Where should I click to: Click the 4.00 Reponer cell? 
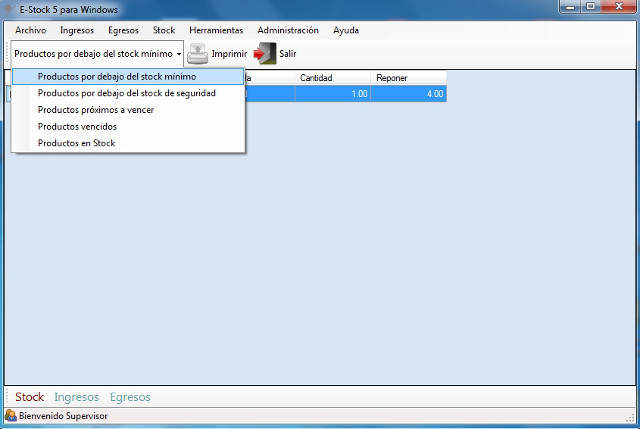point(409,93)
